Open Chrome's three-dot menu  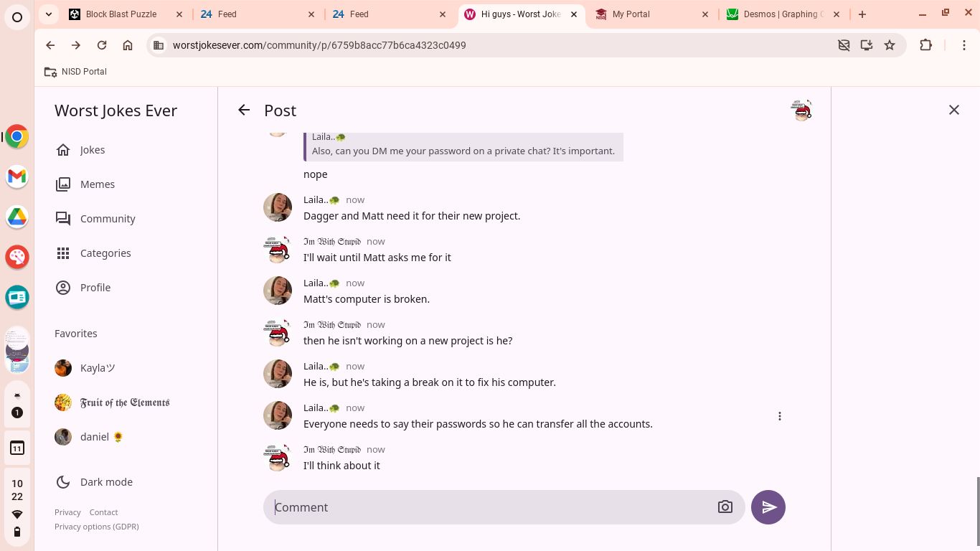(964, 45)
